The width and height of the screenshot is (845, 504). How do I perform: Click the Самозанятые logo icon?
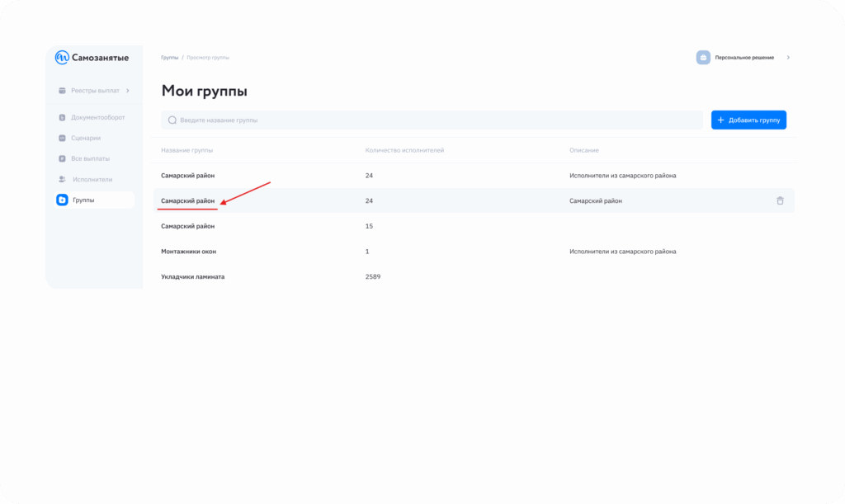coord(62,58)
